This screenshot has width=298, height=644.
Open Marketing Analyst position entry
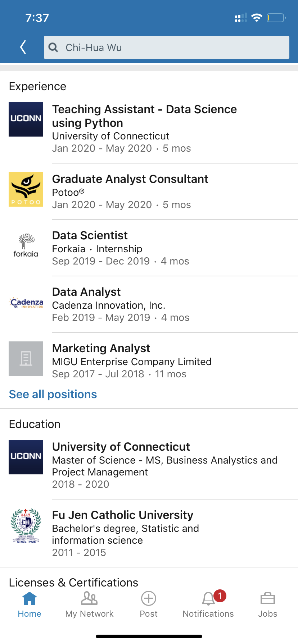(x=101, y=348)
